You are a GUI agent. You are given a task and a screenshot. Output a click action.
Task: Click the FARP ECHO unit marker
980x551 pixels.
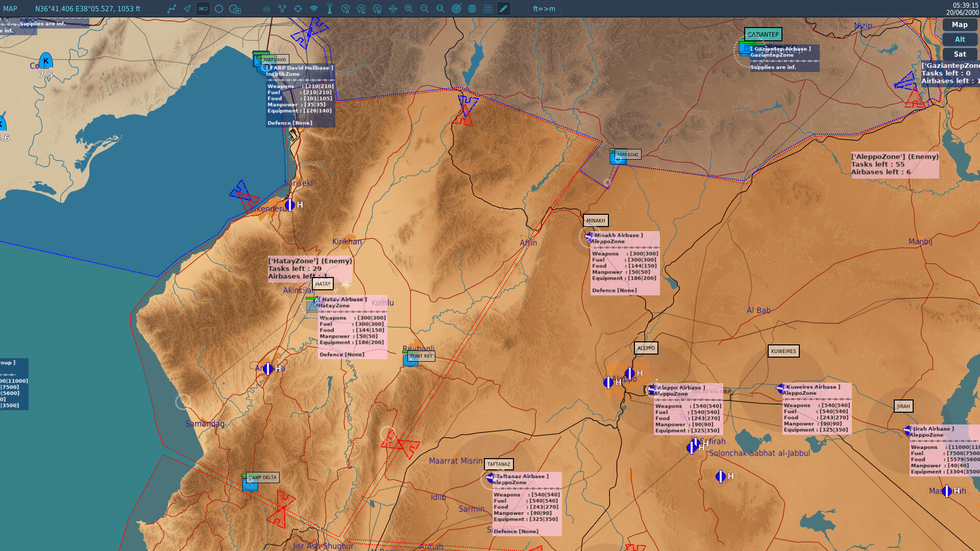coord(618,158)
